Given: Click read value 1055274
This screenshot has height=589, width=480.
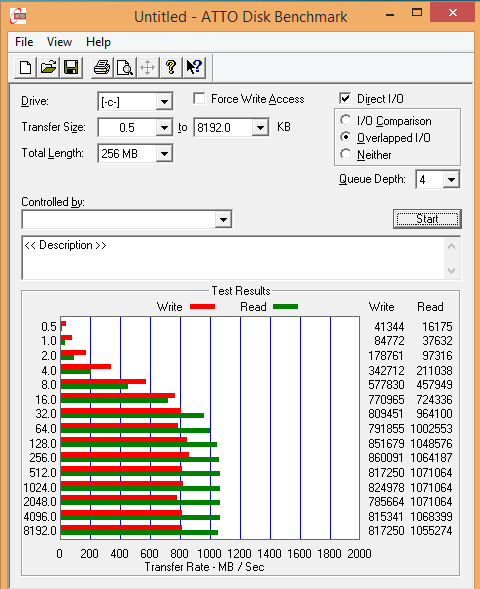Looking at the screenshot, I should (431, 530).
